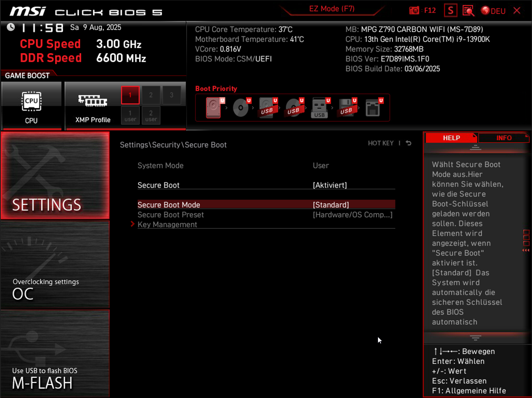Click the clock icon beside the time
The height and width of the screenshot is (398, 532).
[11, 27]
